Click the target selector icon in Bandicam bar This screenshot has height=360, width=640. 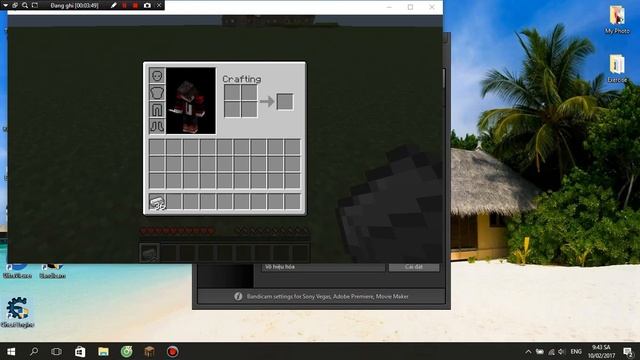tap(15, 5)
